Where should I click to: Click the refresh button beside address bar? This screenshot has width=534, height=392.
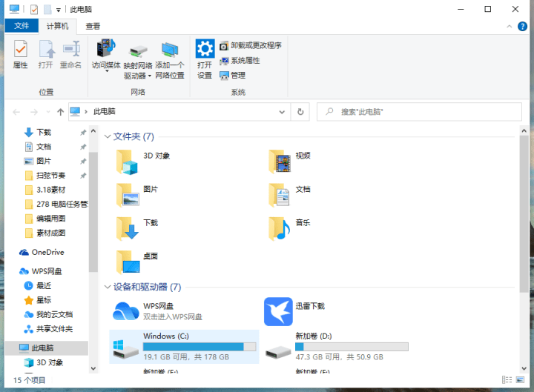[300, 112]
